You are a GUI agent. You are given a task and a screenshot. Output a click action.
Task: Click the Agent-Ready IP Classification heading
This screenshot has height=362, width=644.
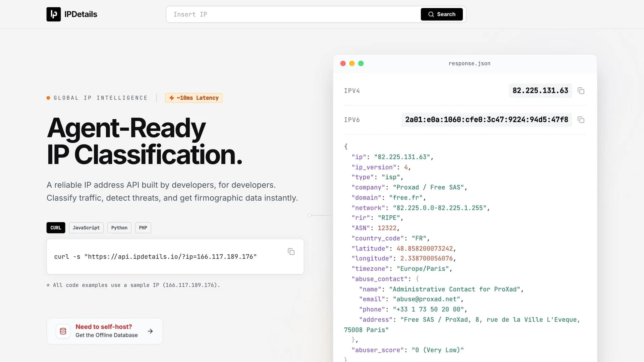[x=144, y=141]
